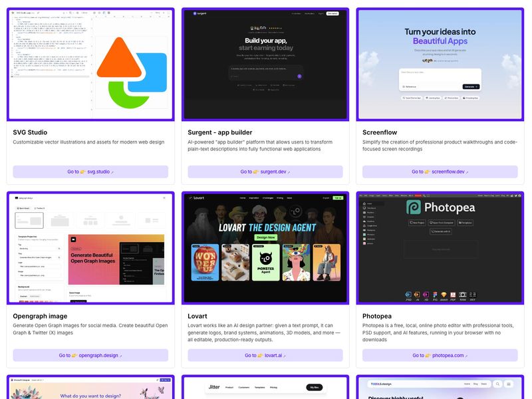
Task: Select the "Screenflow" card heading
Action: [380, 132]
